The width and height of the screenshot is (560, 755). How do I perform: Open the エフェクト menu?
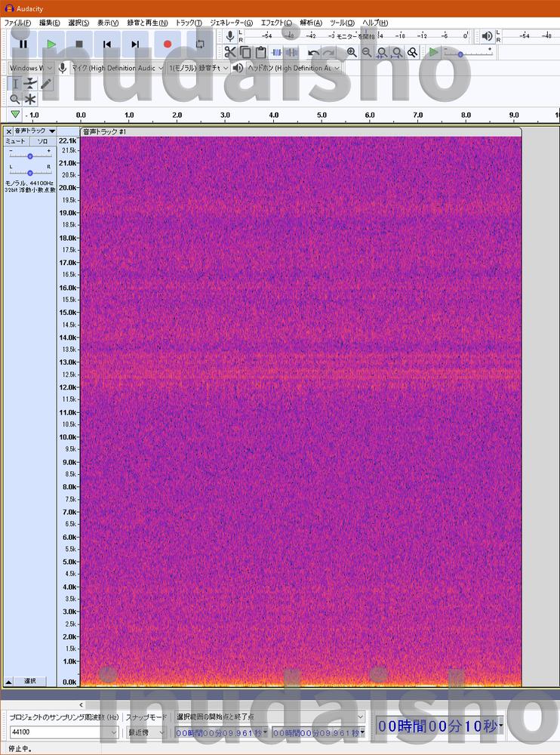coord(276,23)
